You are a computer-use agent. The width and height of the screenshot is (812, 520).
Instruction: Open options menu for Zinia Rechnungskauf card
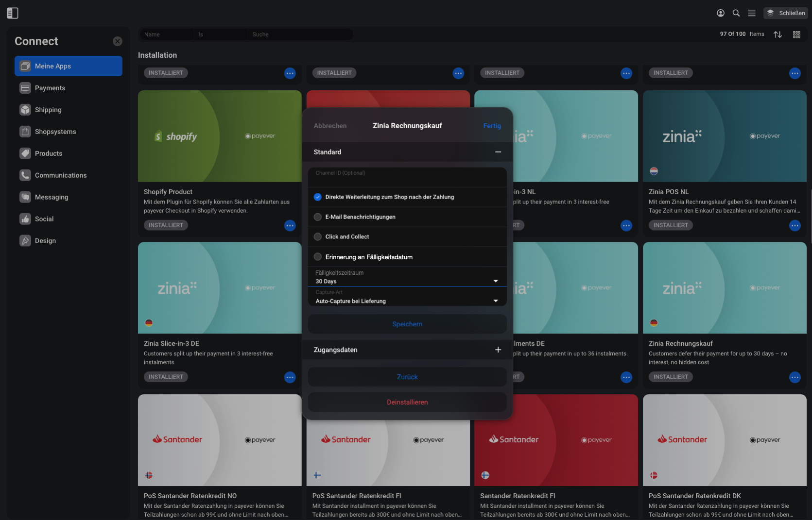795,377
